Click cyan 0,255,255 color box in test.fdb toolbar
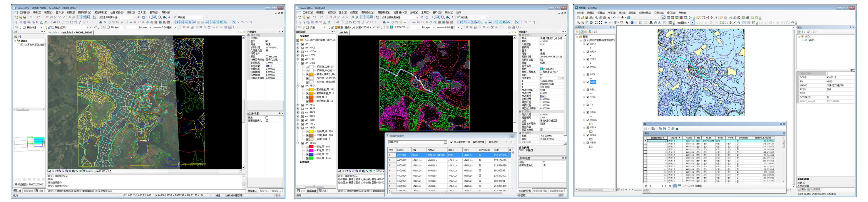This screenshot has height=202, width=868. (x=392, y=27)
